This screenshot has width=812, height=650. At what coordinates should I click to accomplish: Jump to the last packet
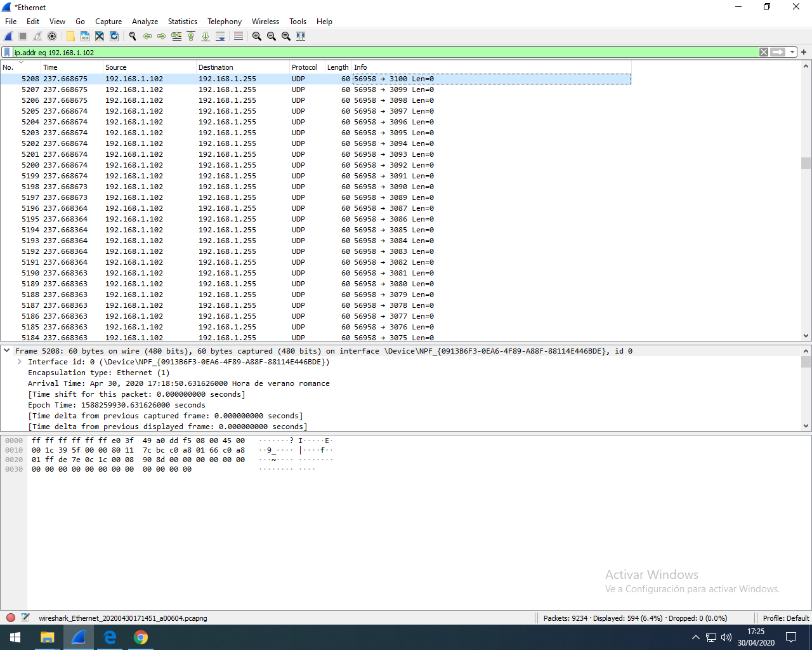[206, 36]
